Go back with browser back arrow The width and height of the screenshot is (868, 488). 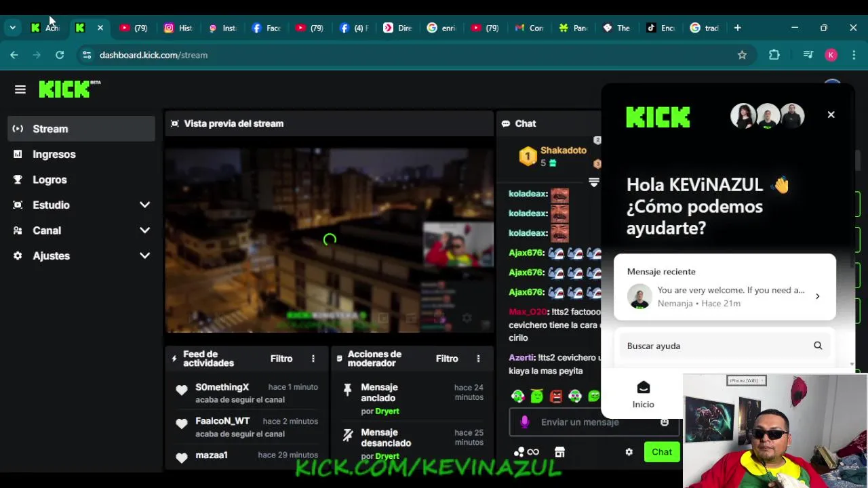click(x=14, y=55)
